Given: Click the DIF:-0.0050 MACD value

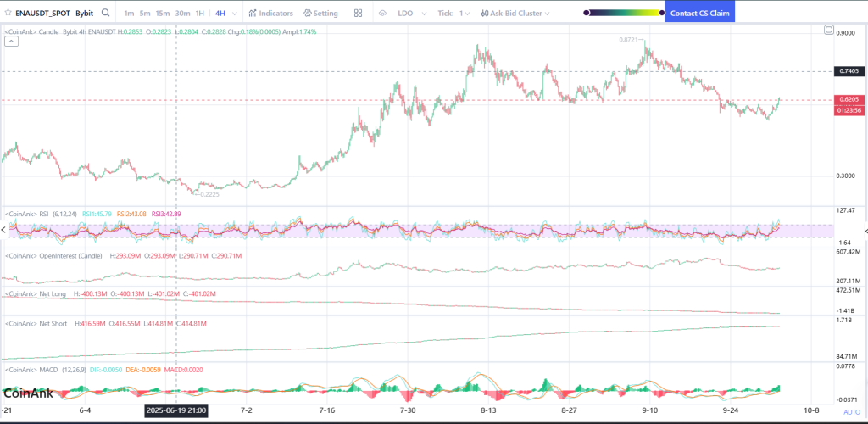Looking at the screenshot, I should tap(106, 369).
